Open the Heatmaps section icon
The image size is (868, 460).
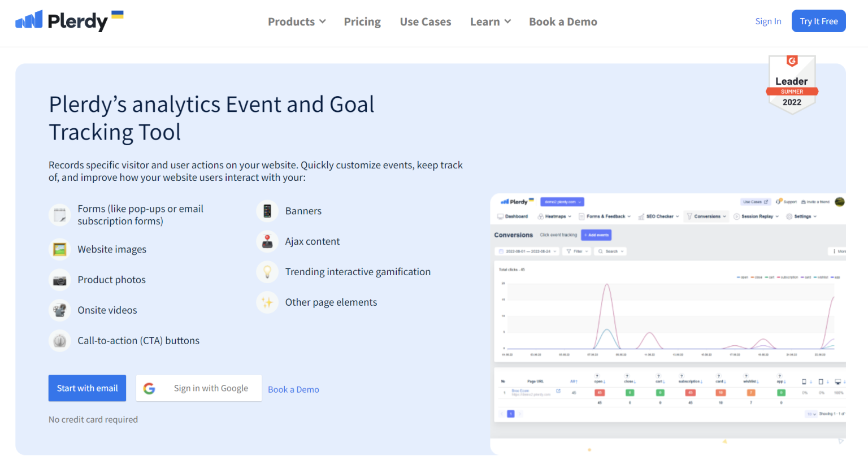[x=540, y=216]
